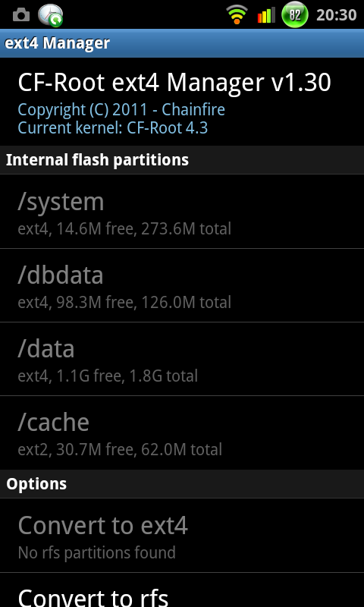
Task: Tap the Wi-Fi signal status icon
Action: coord(237,14)
